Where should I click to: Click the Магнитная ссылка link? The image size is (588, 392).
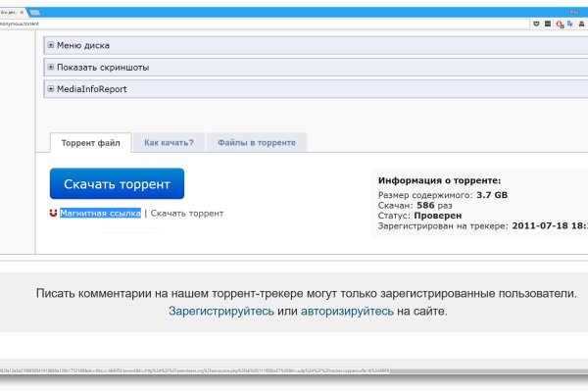coord(100,213)
